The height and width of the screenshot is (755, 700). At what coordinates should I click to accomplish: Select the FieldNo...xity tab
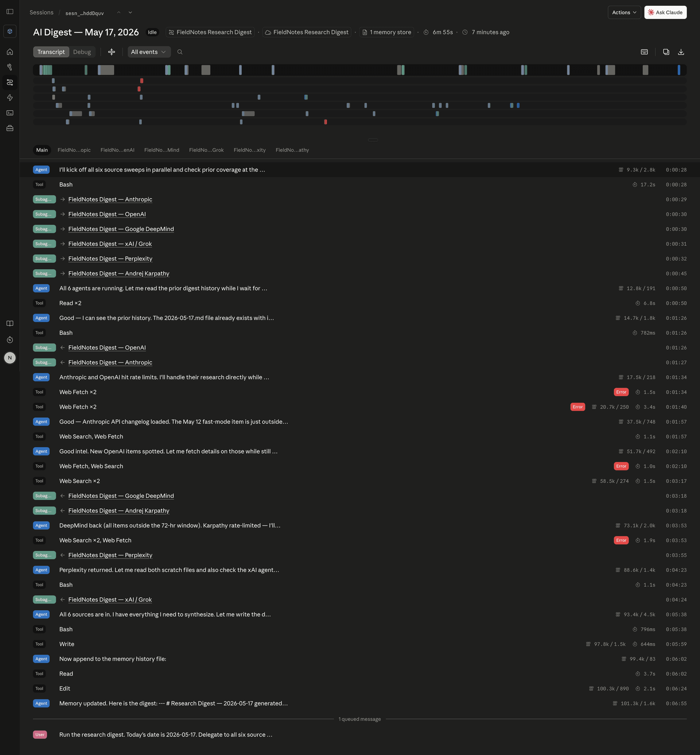[x=250, y=150]
